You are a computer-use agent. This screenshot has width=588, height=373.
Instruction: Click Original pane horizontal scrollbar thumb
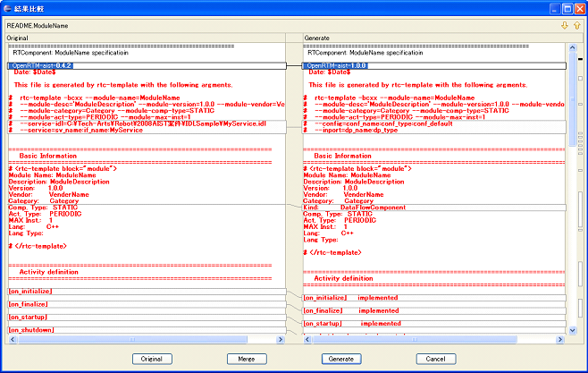tap(133, 340)
